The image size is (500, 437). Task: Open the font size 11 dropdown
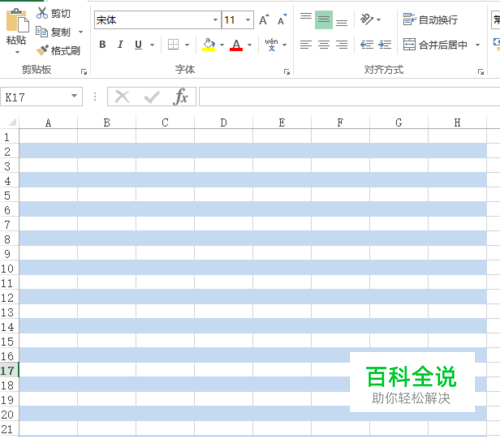(248, 20)
